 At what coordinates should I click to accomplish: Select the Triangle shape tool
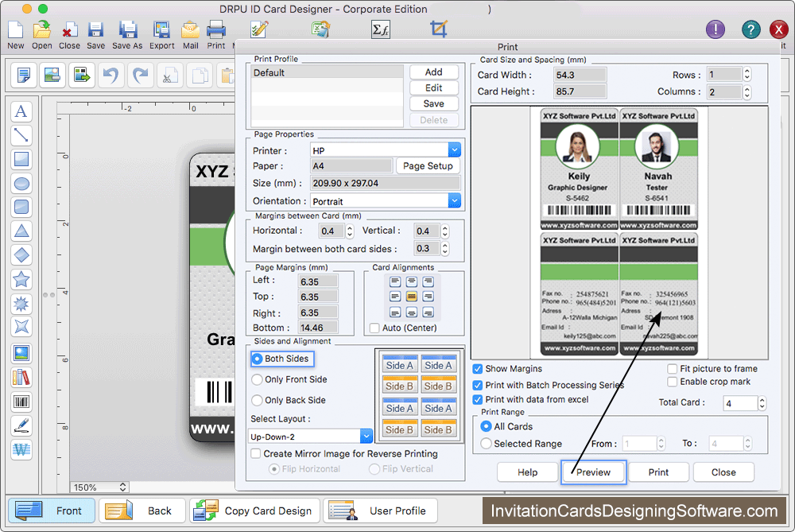click(21, 231)
